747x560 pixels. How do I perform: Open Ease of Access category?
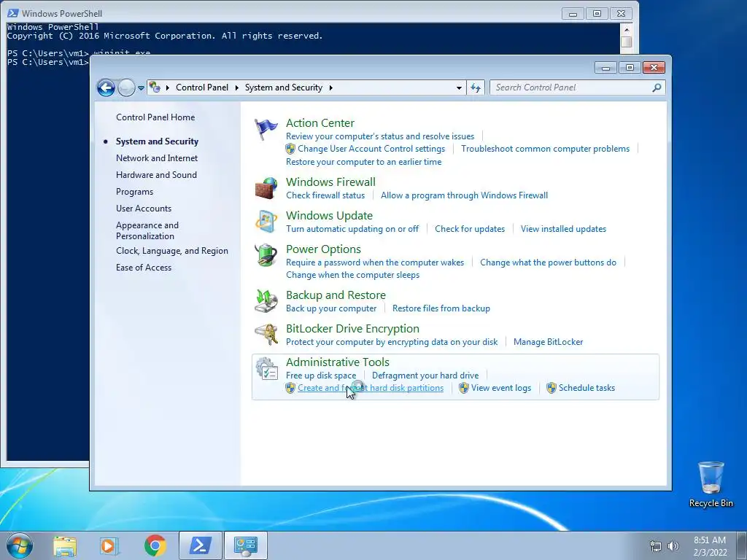144,267
